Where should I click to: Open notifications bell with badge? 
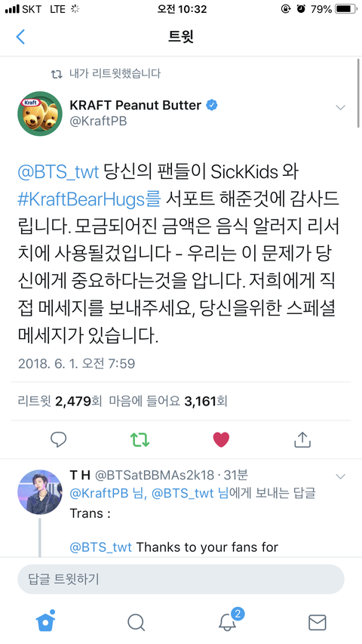[x=229, y=621]
